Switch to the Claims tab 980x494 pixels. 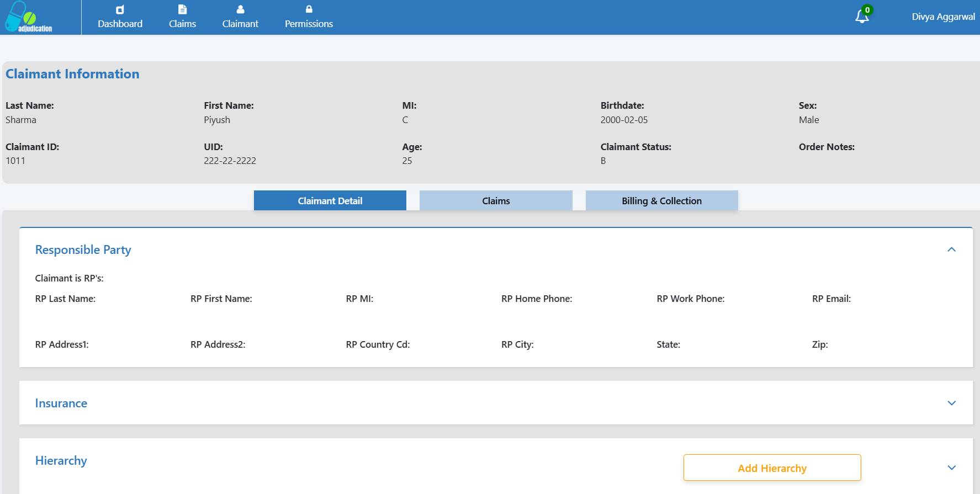click(x=496, y=201)
